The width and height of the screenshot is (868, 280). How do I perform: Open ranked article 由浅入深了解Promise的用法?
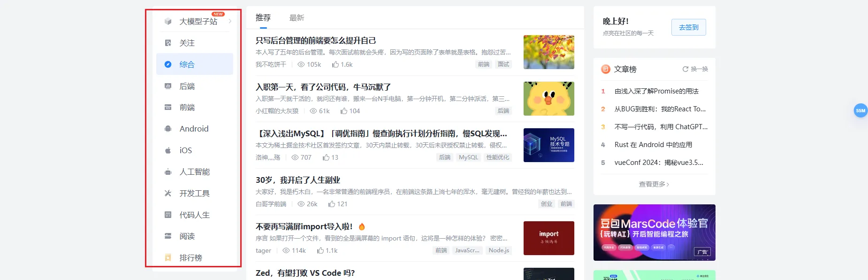click(656, 91)
